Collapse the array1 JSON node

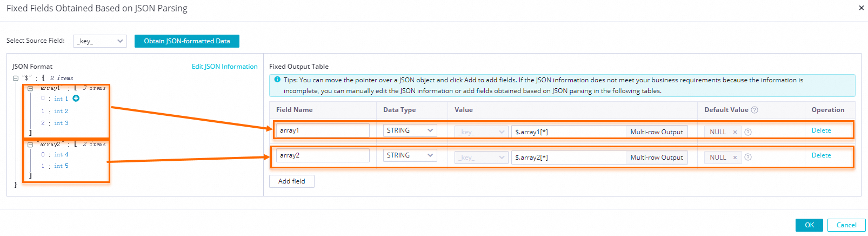click(30, 88)
